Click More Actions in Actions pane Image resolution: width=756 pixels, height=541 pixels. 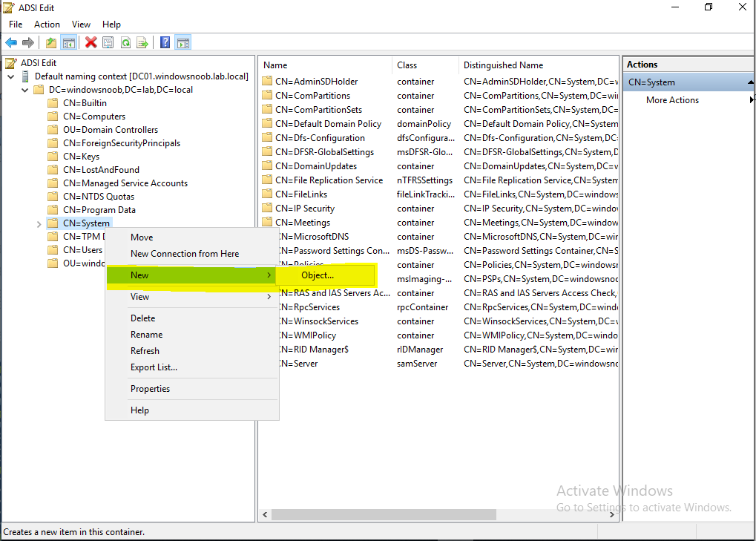672,99
